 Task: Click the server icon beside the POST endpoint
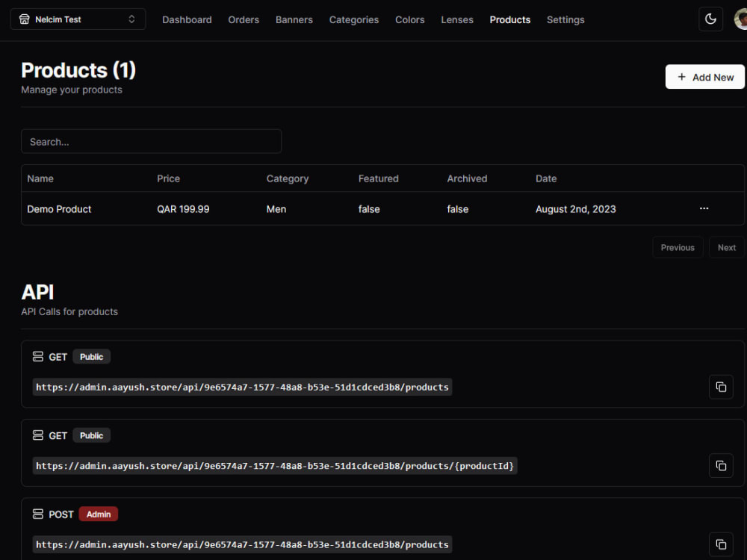tap(38, 514)
